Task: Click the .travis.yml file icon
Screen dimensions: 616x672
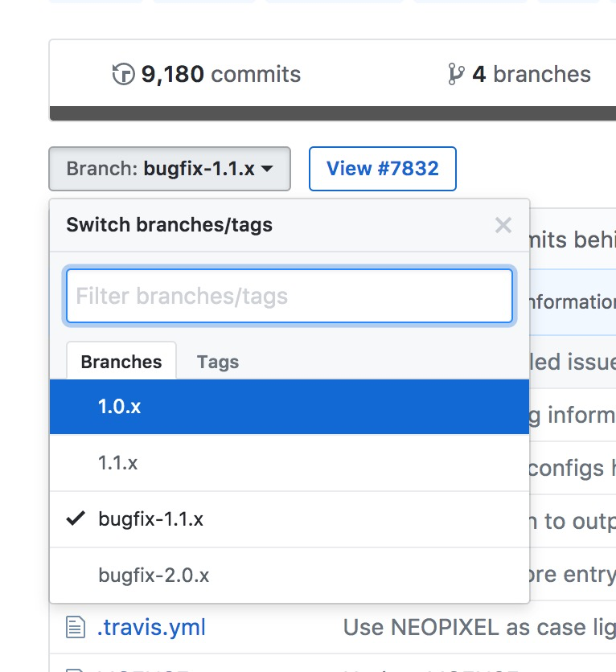Action: click(76, 627)
